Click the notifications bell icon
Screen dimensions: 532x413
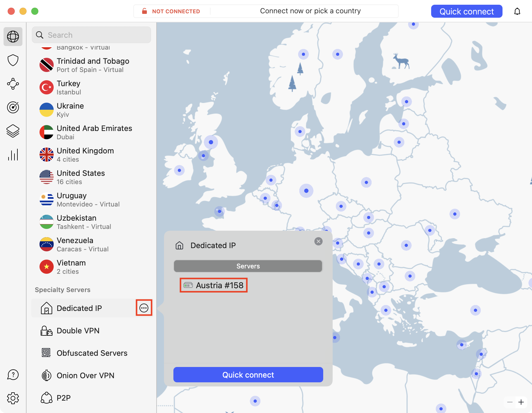point(517,11)
